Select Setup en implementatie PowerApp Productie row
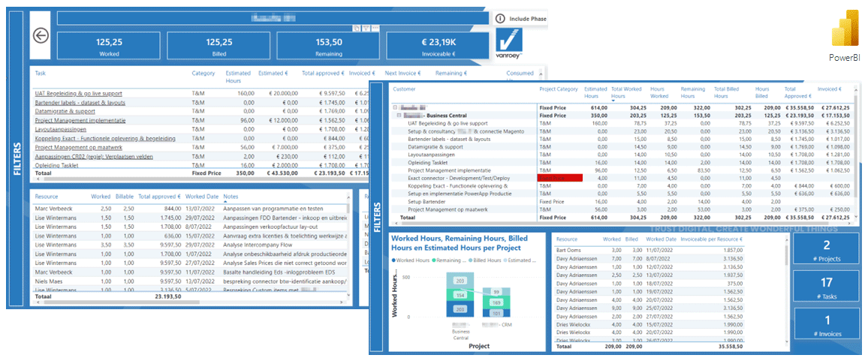868x361 pixels. coord(622,194)
